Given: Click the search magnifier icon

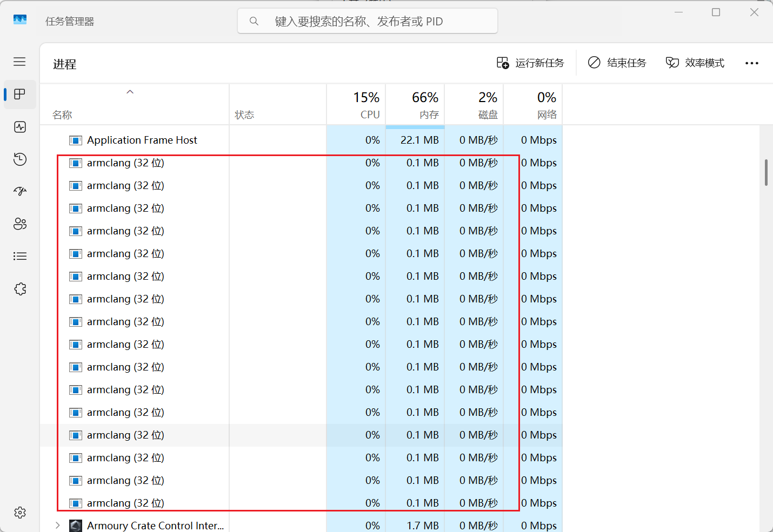Looking at the screenshot, I should pyautogui.click(x=254, y=21).
